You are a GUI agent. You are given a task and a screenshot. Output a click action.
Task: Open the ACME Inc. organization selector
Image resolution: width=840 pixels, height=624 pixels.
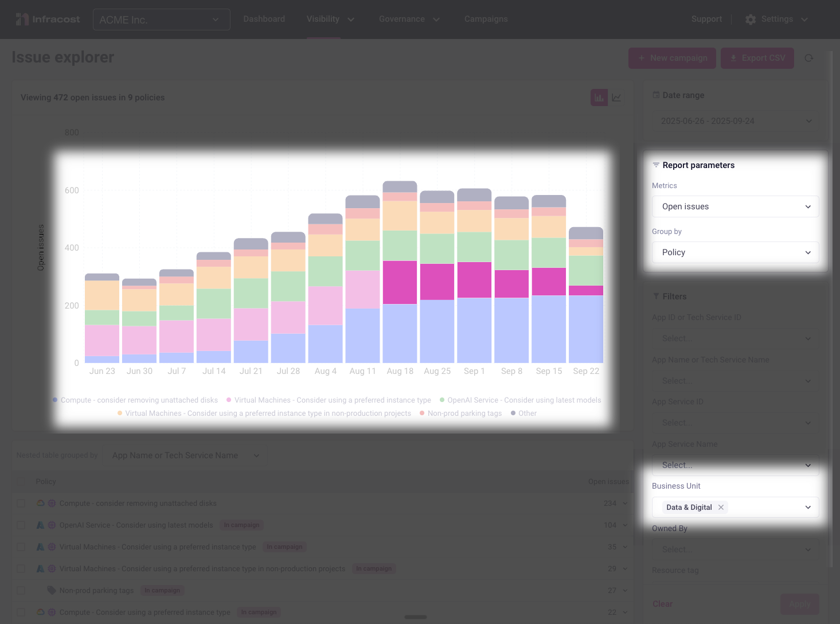[x=161, y=19]
